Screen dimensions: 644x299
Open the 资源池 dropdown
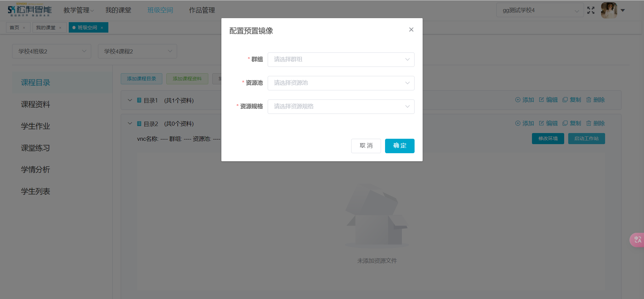(341, 83)
